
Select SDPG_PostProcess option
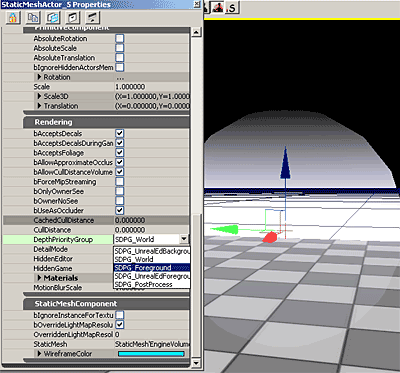152,284
